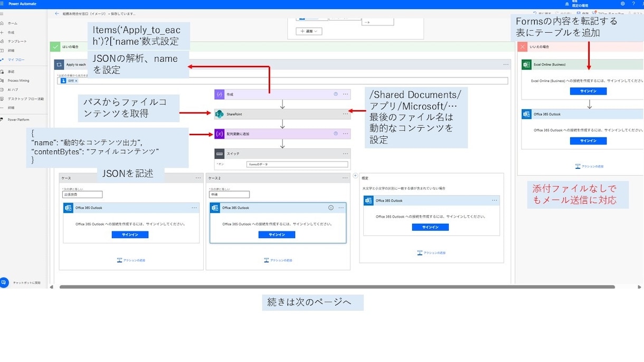Collapse the left navigation hamburger menu
This screenshot has height=362, width=644.
coord(3,14)
